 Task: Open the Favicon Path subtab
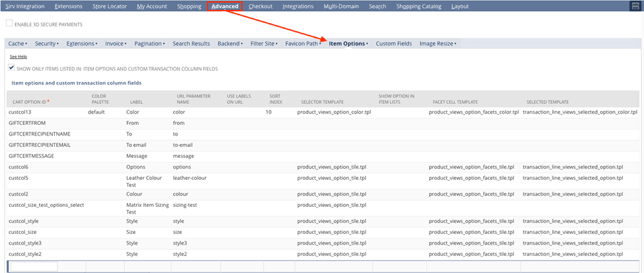pos(303,44)
